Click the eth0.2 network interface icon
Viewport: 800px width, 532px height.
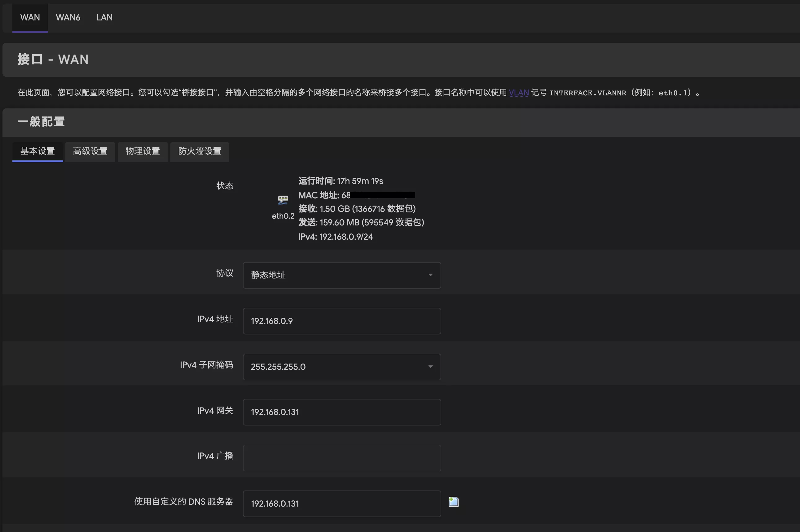tap(283, 200)
